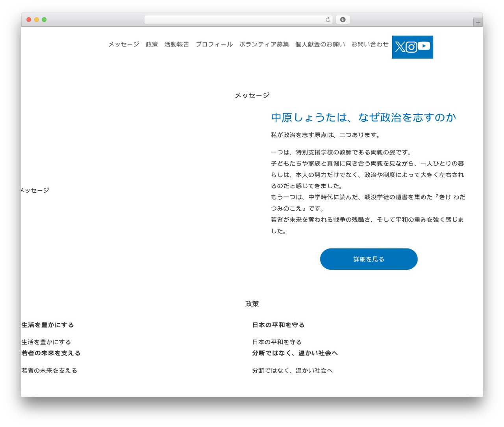
Task: Click the bold heading 生活を豊かにする
Action: 48,325
